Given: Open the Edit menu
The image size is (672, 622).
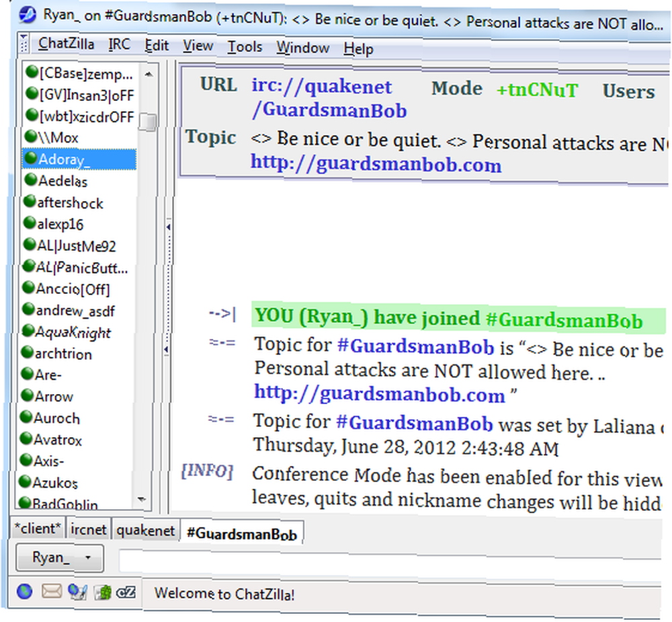Looking at the screenshot, I should tap(157, 45).
